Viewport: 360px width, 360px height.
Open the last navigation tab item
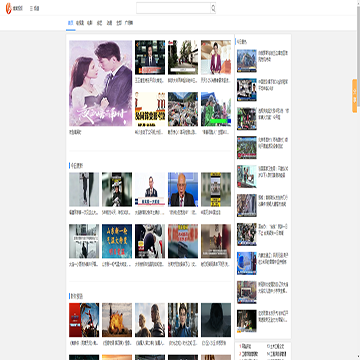pyautogui.click(x=129, y=23)
